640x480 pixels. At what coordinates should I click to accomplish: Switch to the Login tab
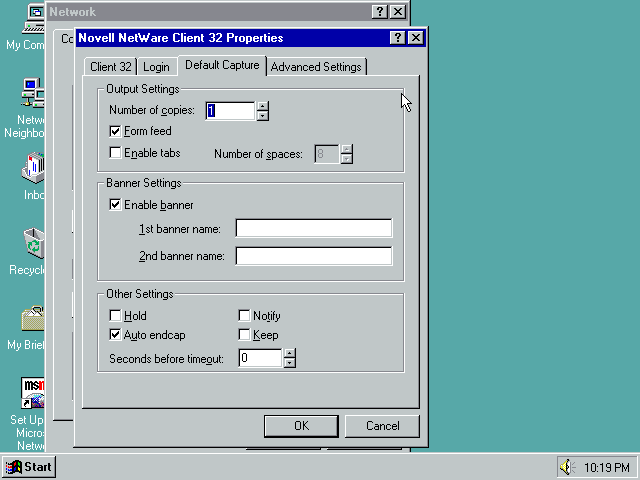(156, 67)
